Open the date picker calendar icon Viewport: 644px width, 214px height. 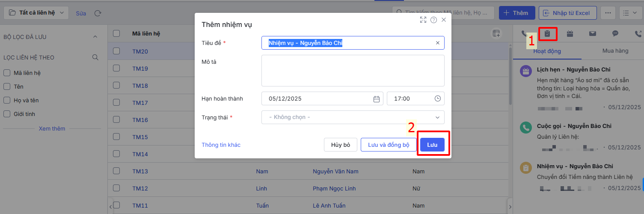[377, 99]
